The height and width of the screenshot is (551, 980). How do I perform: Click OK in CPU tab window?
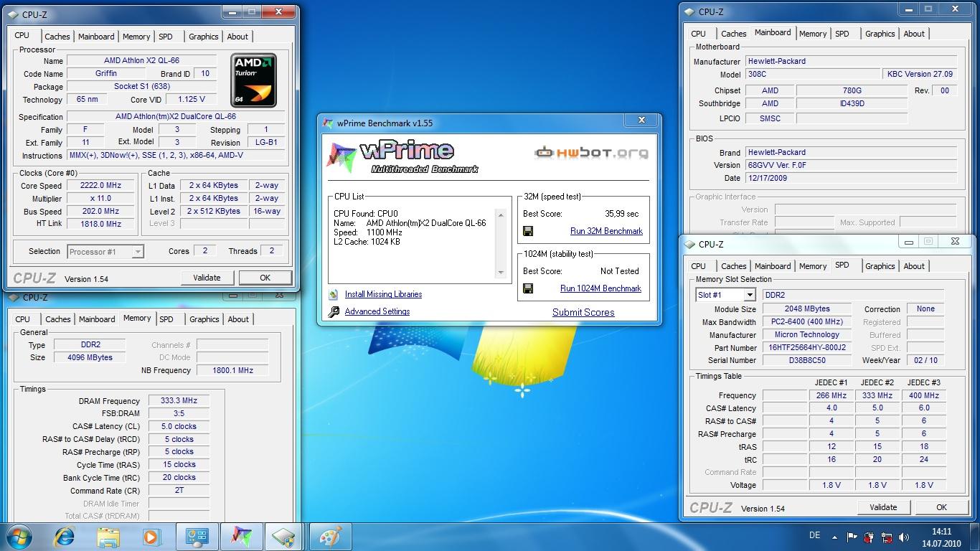(265, 278)
